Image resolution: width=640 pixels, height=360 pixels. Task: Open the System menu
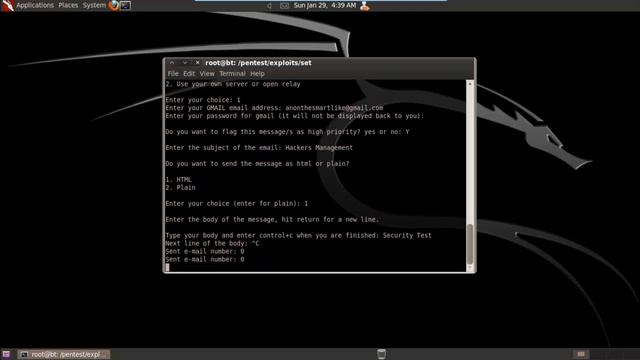point(94,5)
